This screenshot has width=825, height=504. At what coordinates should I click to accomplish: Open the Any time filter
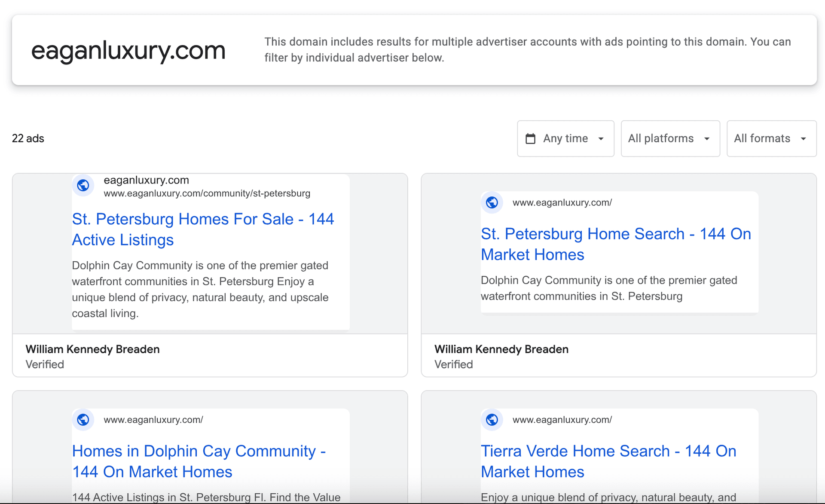click(565, 138)
